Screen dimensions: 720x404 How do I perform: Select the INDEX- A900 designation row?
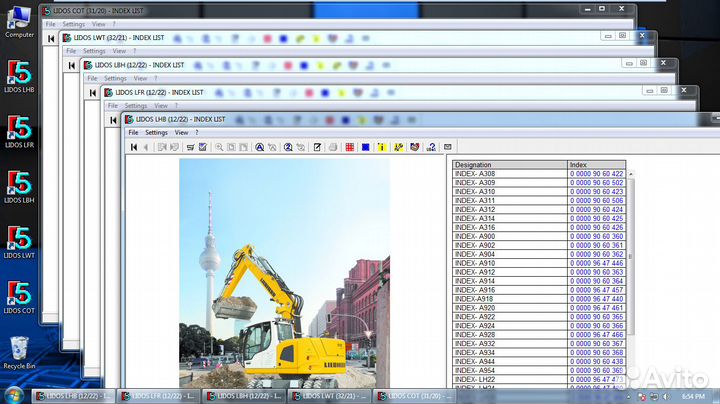(510, 236)
